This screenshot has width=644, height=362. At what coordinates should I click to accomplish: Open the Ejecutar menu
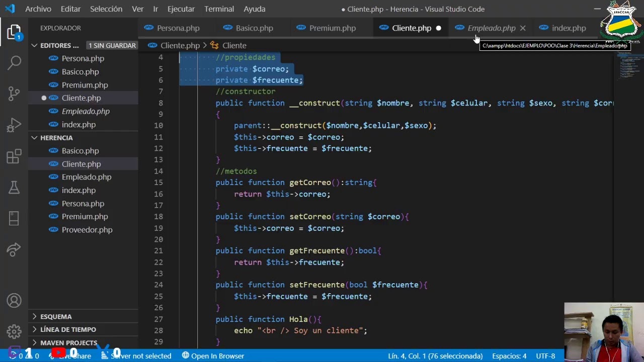tap(181, 9)
